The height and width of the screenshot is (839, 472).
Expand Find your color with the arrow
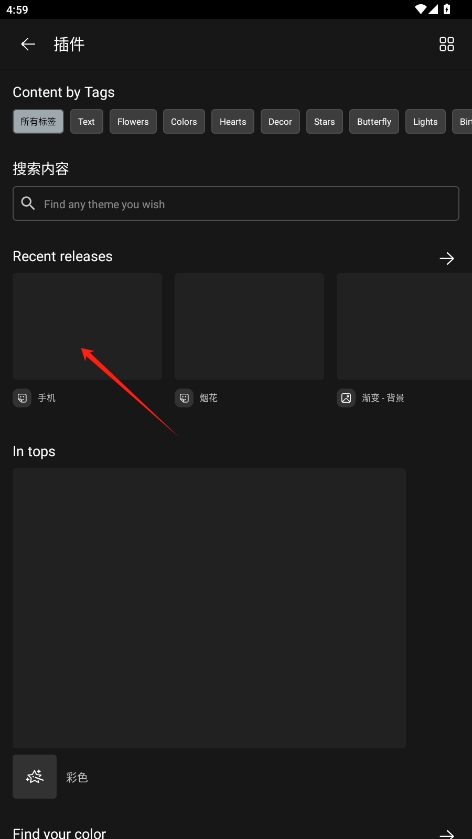[446, 834]
